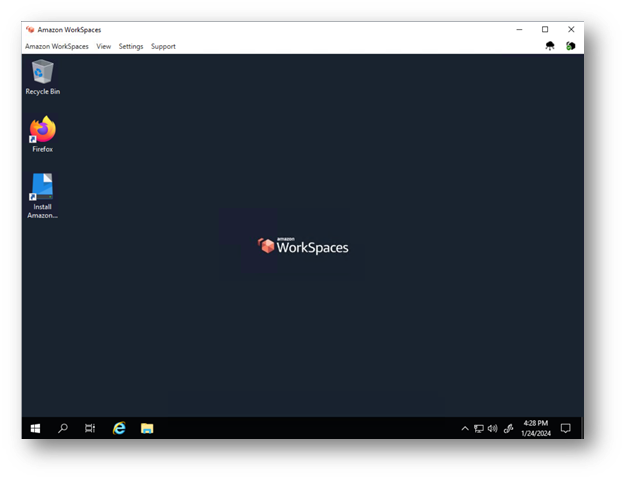Select the Recycle Bin desktop icon
Screen dimensions: 626x481
tap(42, 77)
